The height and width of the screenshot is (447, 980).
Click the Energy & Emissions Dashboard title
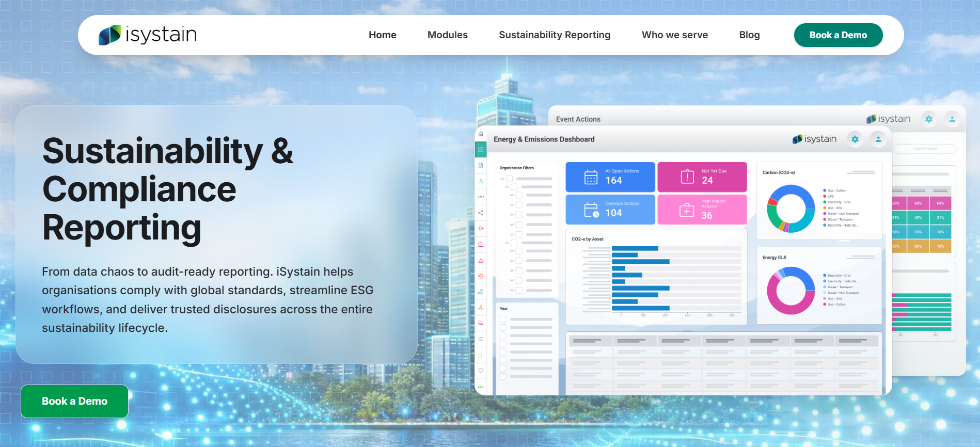click(544, 139)
